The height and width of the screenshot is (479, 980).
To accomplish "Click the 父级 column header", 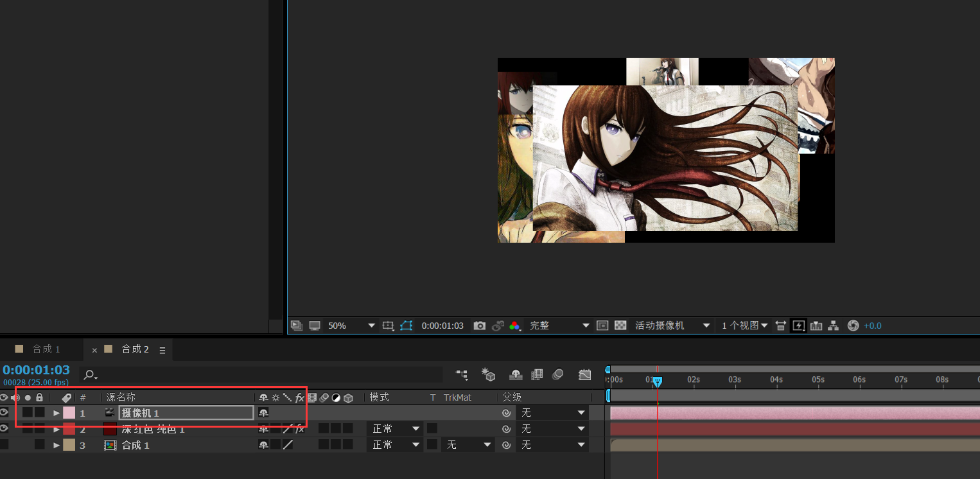I will [x=512, y=398].
